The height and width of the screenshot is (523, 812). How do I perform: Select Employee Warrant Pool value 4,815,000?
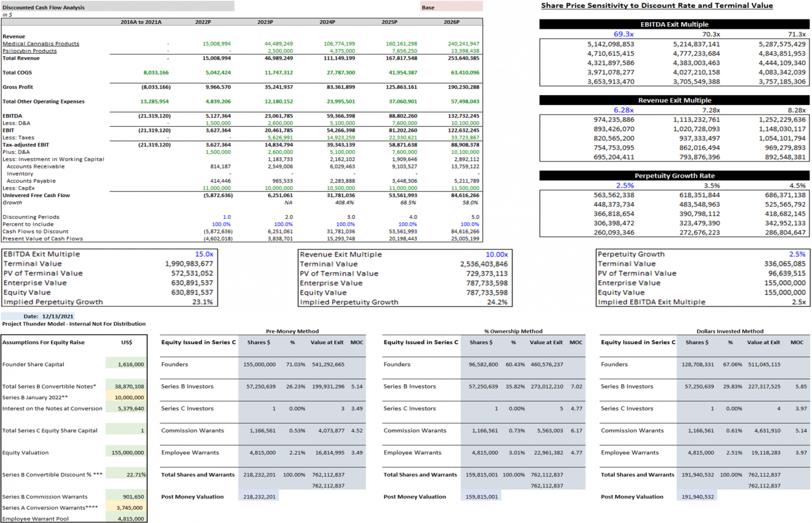(x=126, y=519)
